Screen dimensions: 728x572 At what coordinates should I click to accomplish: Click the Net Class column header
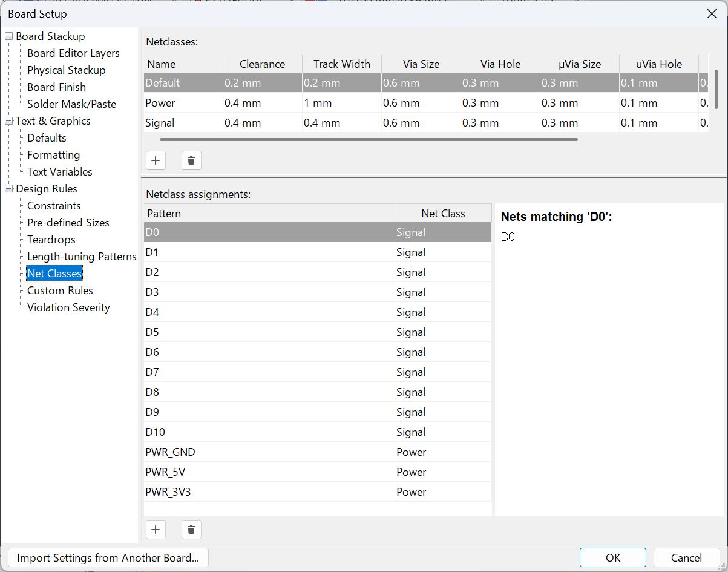443,213
